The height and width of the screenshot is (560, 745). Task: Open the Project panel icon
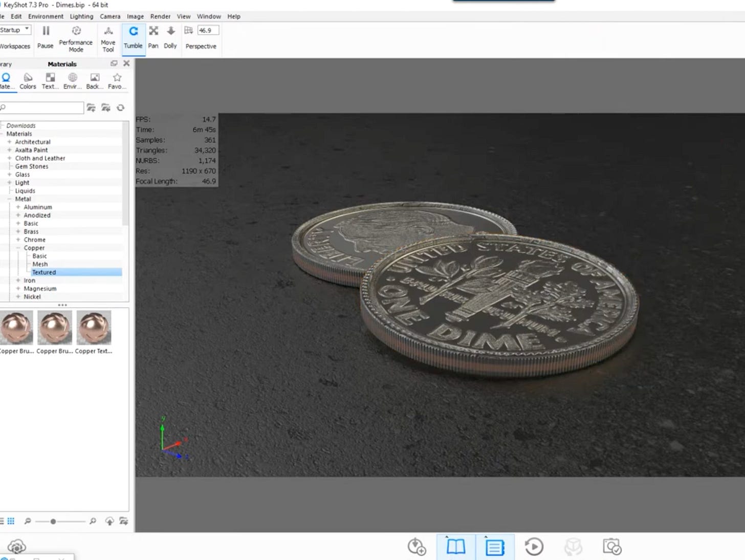point(493,547)
